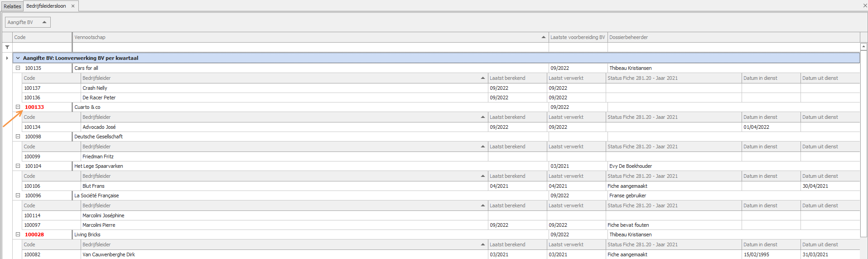The image size is (868, 259).
Task: Collapse the 100133 Cuarto & co row
Action: coord(18,107)
